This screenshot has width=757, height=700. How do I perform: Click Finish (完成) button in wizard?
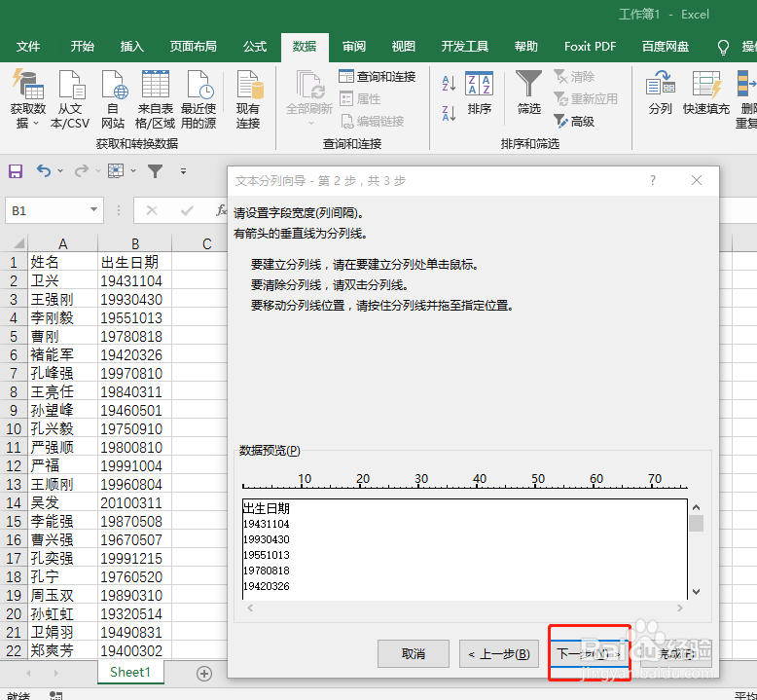(676, 653)
